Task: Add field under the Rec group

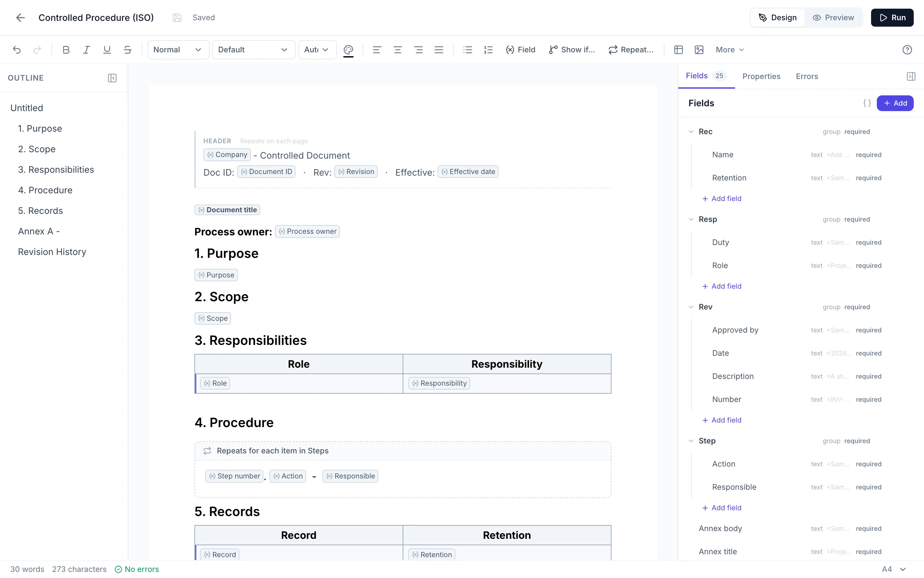Action: [722, 198]
